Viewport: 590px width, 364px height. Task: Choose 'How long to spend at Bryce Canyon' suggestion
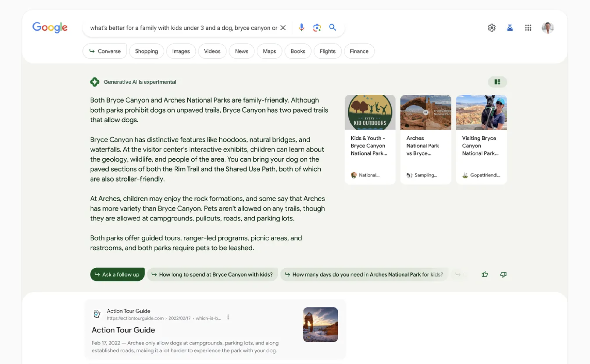[x=213, y=274]
